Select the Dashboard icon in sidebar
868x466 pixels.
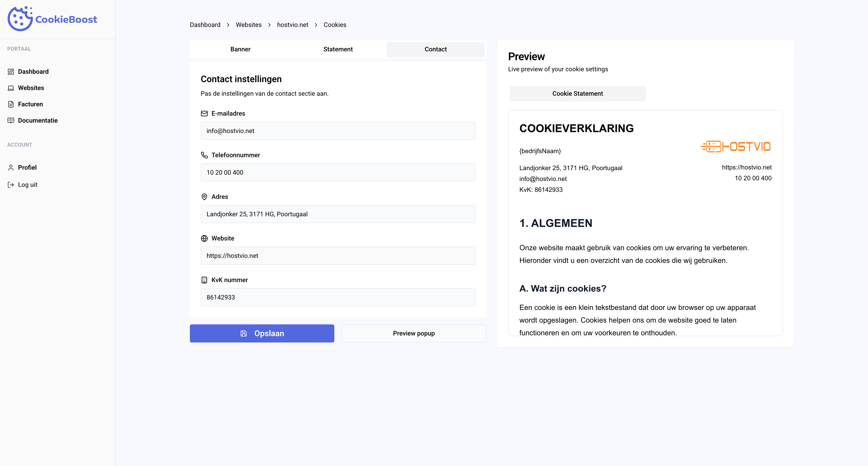pos(11,71)
